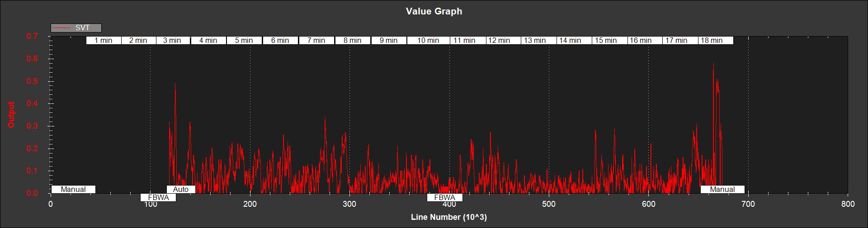
Task: Click the 1 min time marker
Action: tap(104, 41)
